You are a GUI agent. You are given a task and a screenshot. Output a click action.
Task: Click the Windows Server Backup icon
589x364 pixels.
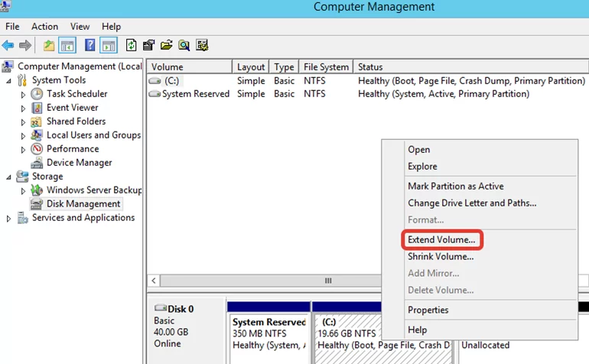(x=37, y=190)
